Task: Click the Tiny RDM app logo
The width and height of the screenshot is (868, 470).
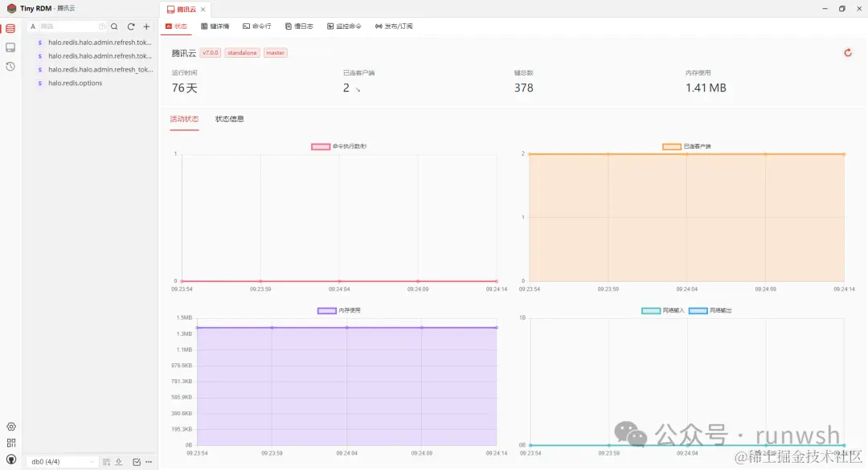Action: point(11,8)
